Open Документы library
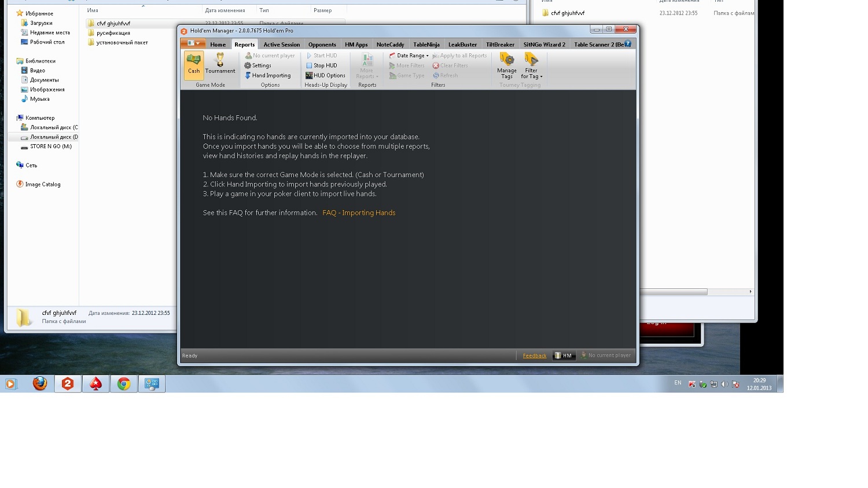The height and width of the screenshot is (488, 868). [x=44, y=80]
